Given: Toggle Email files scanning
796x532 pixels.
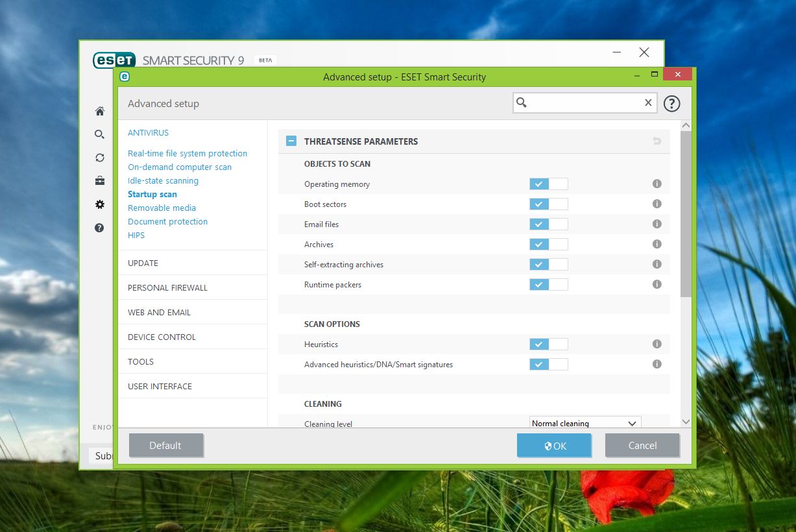Looking at the screenshot, I should (x=549, y=224).
